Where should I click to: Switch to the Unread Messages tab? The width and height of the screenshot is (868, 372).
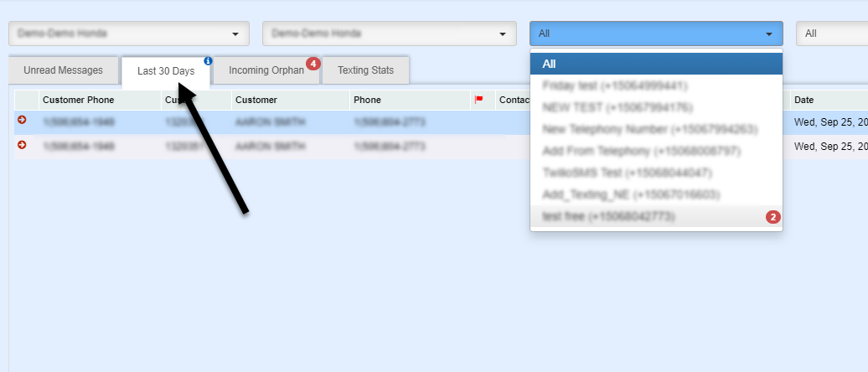(x=63, y=70)
